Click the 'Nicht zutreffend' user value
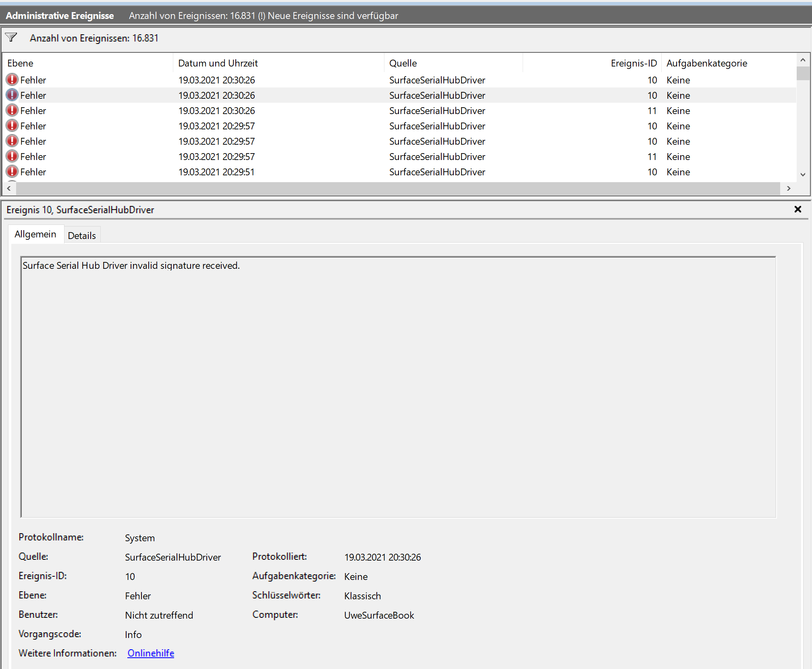The image size is (812, 669). [159, 615]
